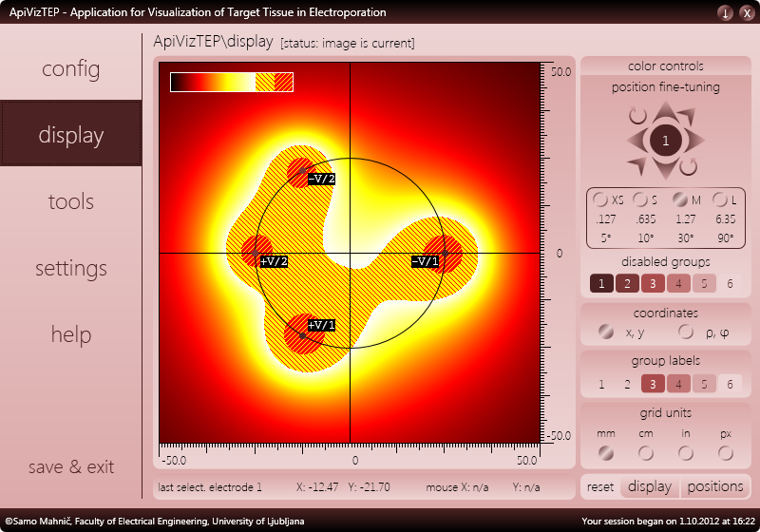
Task: Choose cm as grid units
Action: (x=646, y=453)
